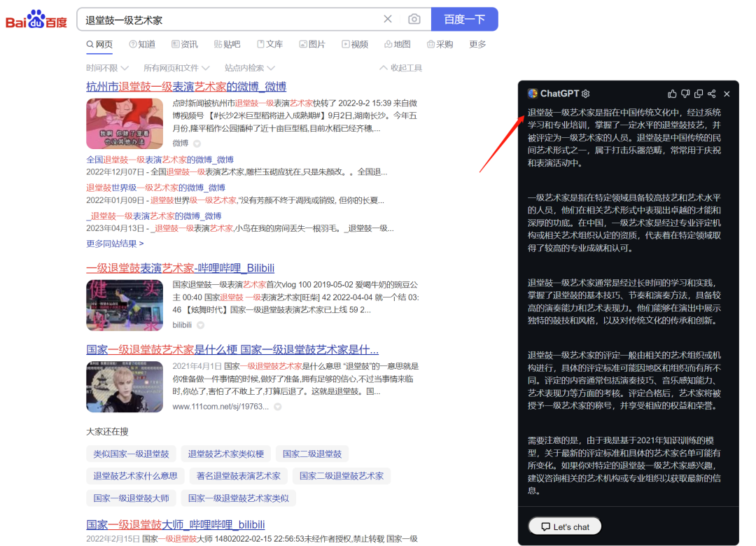This screenshot has width=756, height=546.
Task: Open the 更多 more menu
Action: (477, 44)
